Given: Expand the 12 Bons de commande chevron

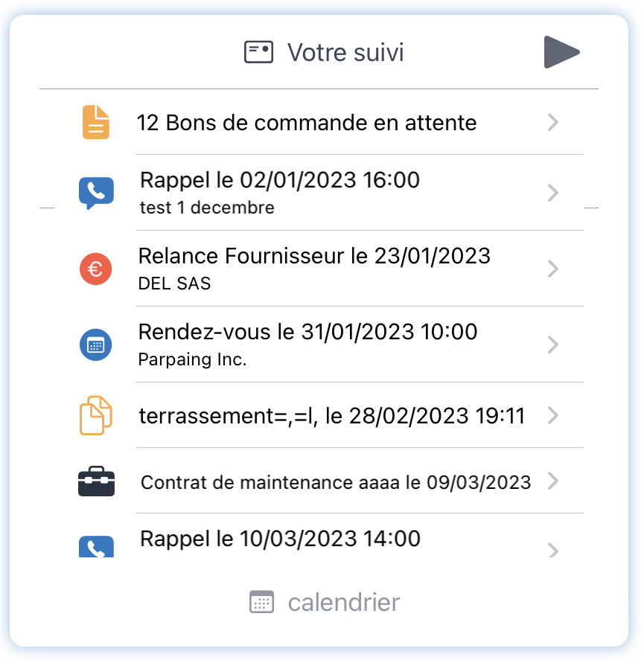Looking at the screenshot, I should [552, 122].
